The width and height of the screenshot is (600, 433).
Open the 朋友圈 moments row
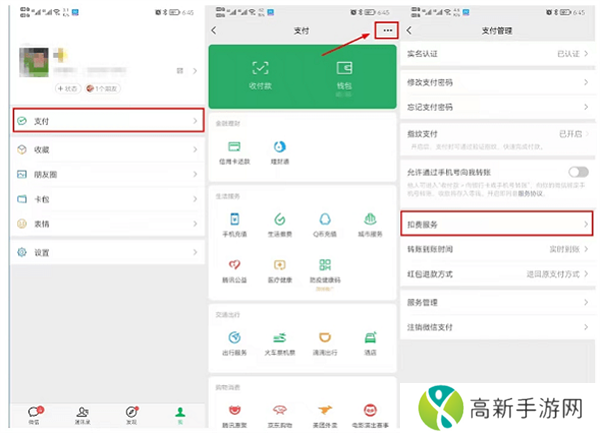click(x=108, y=174)
